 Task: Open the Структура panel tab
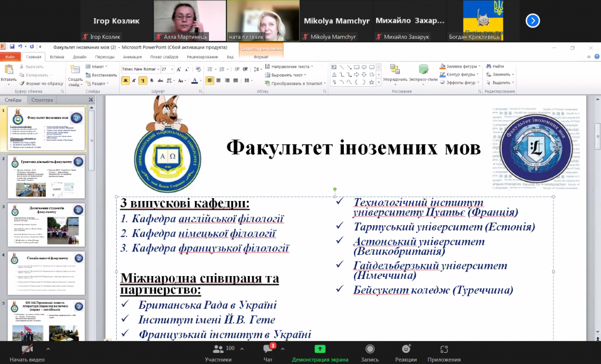click(x=42, y=100)
